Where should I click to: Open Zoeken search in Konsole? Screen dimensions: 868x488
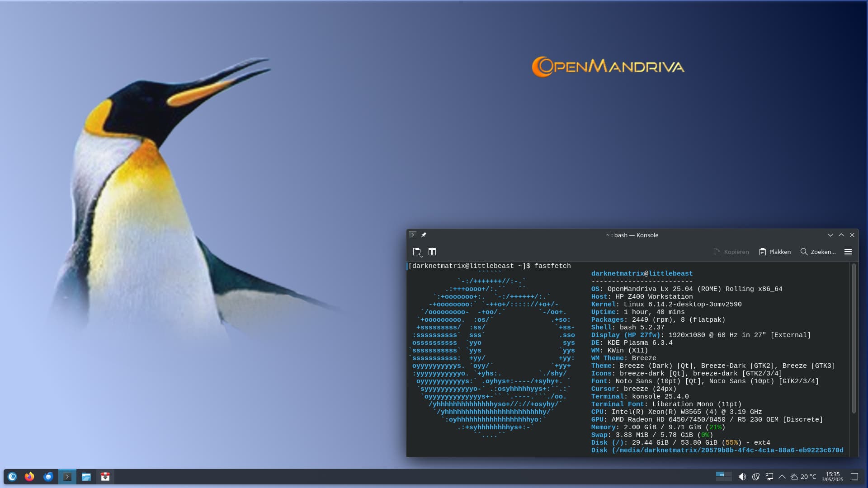pyautogui.click(x=818, y=252)
